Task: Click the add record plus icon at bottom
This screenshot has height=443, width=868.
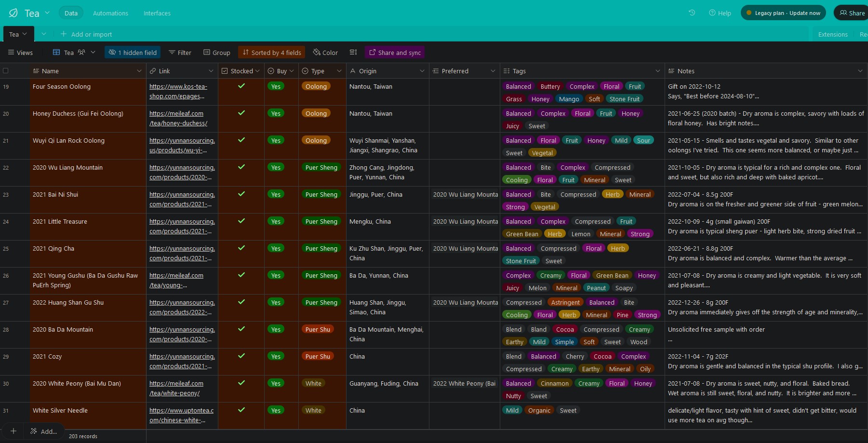Action: [13, 431]
